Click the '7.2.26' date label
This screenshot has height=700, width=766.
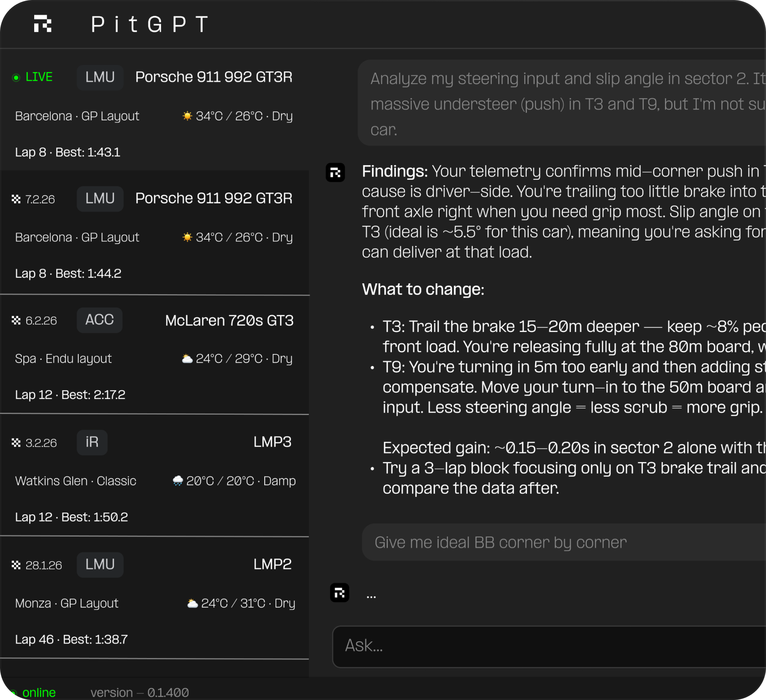pos(40,199)
